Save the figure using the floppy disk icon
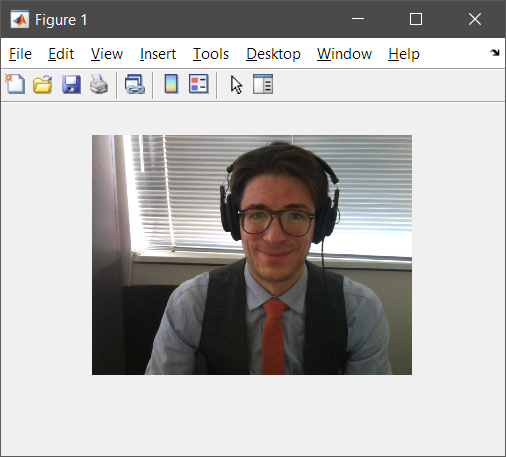 [71, 84]
